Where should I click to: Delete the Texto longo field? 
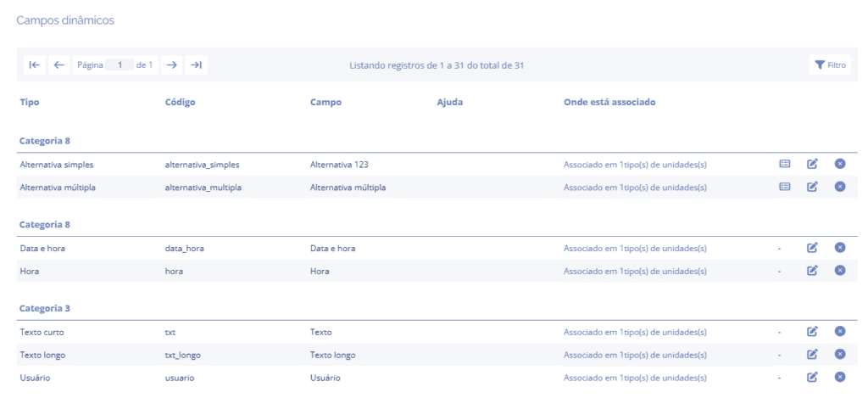coord(840,354)
